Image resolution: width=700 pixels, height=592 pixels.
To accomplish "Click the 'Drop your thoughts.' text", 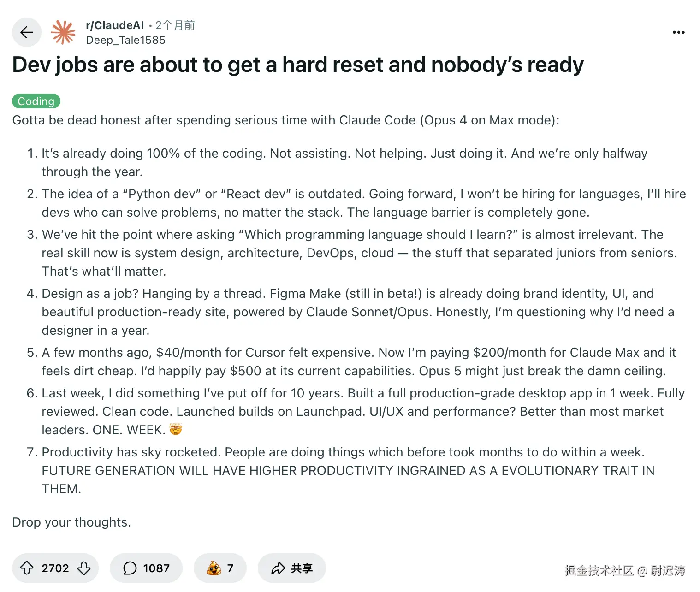I will 71,522.
